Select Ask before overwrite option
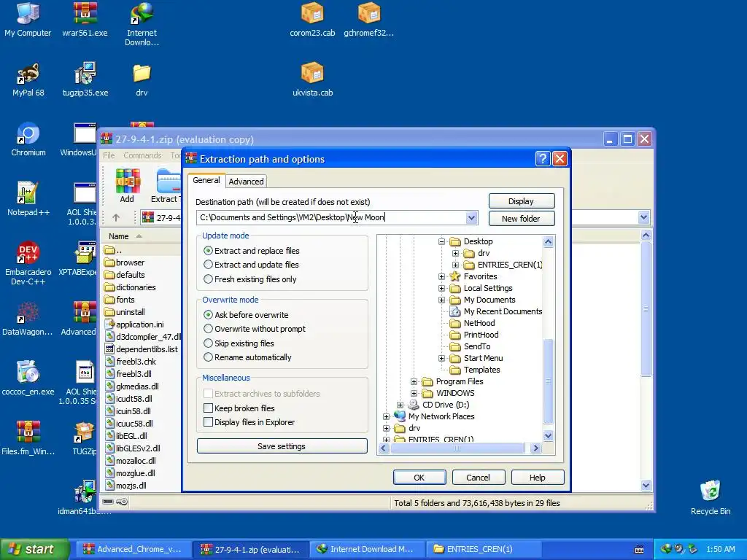Image resolution: width=747 pixels, height=560 pixels. click(x=246, y=315)
